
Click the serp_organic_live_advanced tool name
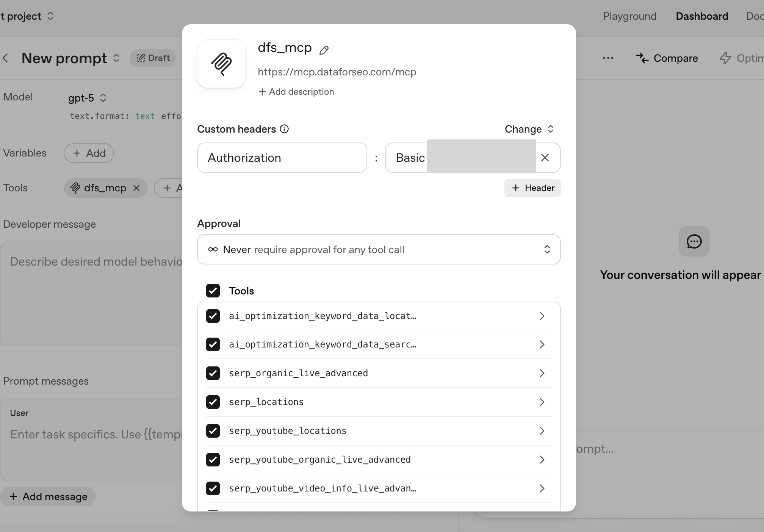point(298,373)
